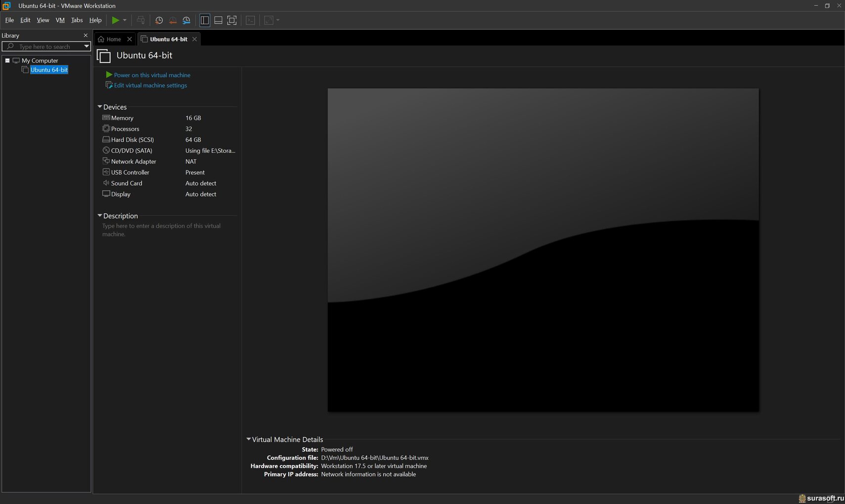Click the Auto detect value for Display
The image size is (845, 504).
201,194
